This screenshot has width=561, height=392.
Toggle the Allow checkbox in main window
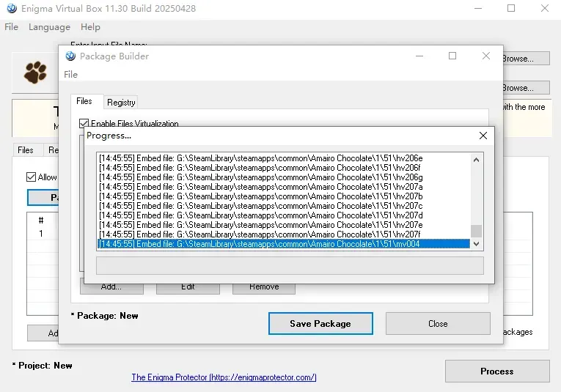31,177
